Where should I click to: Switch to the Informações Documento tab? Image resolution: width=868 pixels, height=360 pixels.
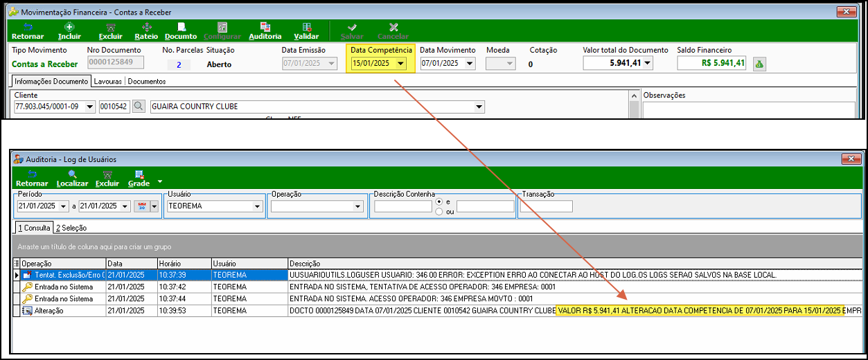(51, 81)
